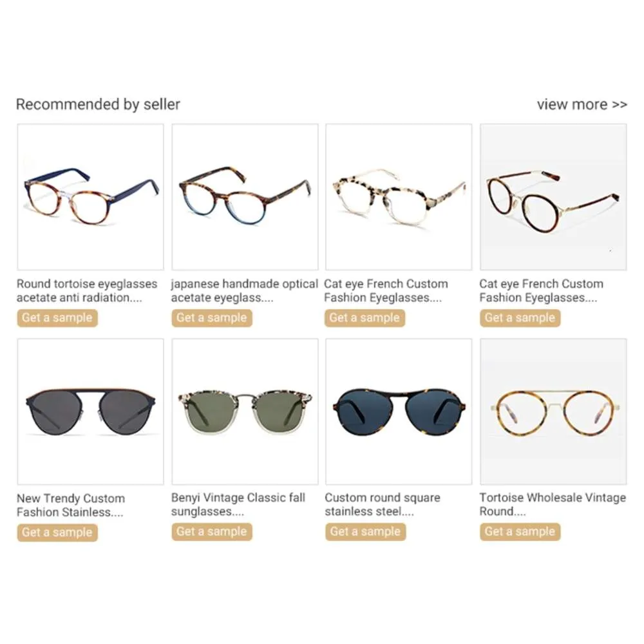Get a sample of japanese handmade optical eyeglass

pos(212,318)
